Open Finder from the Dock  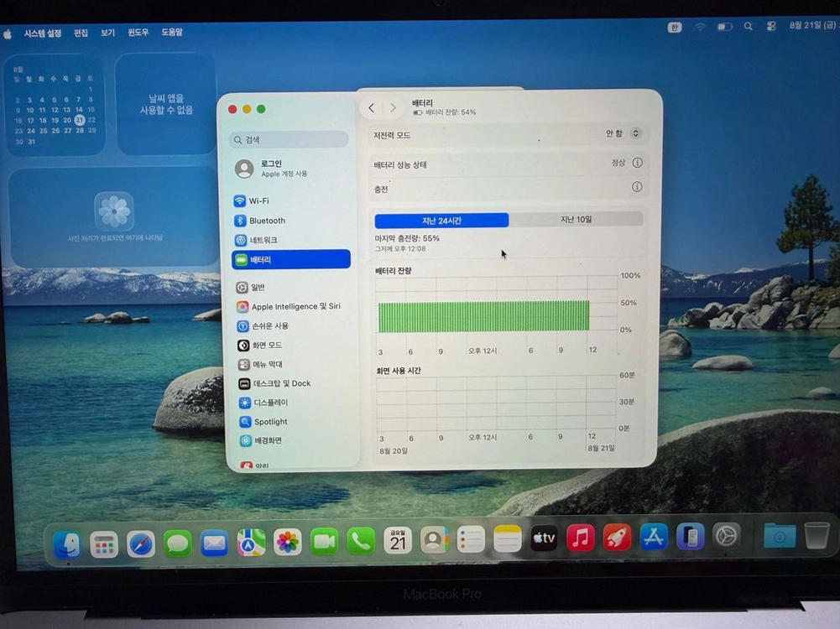pos(67,544)
